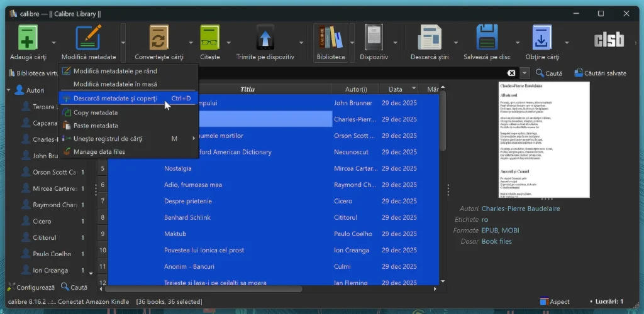The image size is (644, 314).
Task: Choose Manage data files from menu
Action: coord(99,152)
